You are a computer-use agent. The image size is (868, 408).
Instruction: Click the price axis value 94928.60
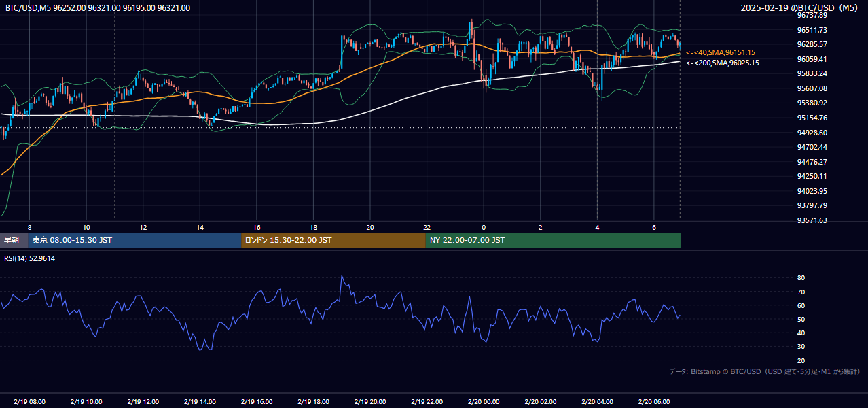[x=812, y=133]
